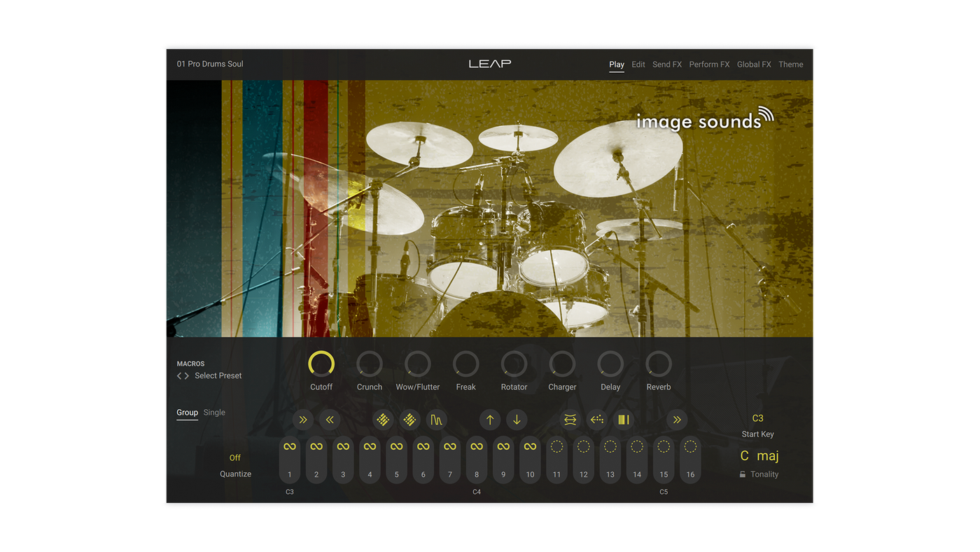Open the Perform FX tab
This screenshot has width=980, height=552.
[x=709, y=64]
